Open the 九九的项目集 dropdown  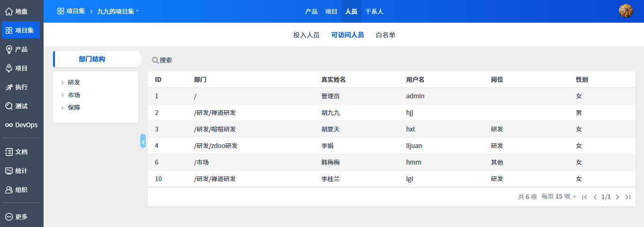click(118, 11)
